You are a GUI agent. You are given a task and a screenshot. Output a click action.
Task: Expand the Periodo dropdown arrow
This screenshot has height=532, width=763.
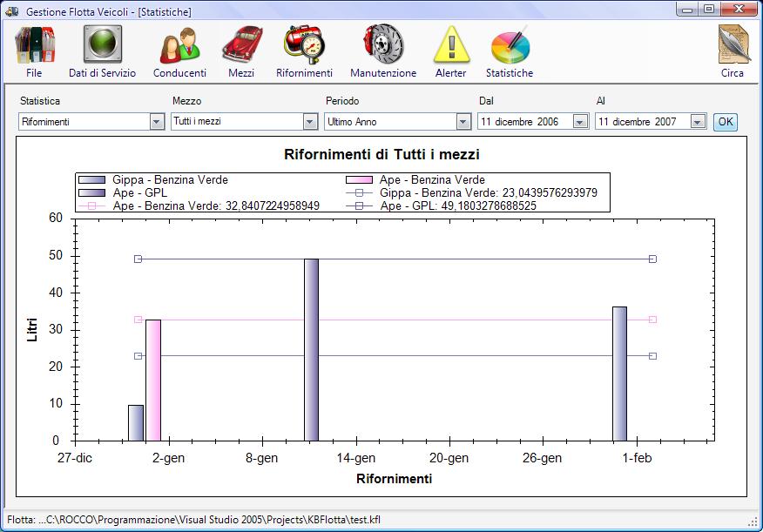(463, 122)
